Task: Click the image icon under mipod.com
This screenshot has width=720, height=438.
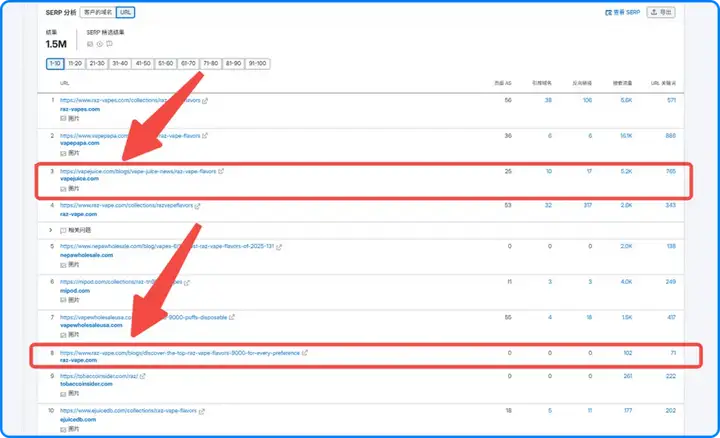Action: point(63,300)
